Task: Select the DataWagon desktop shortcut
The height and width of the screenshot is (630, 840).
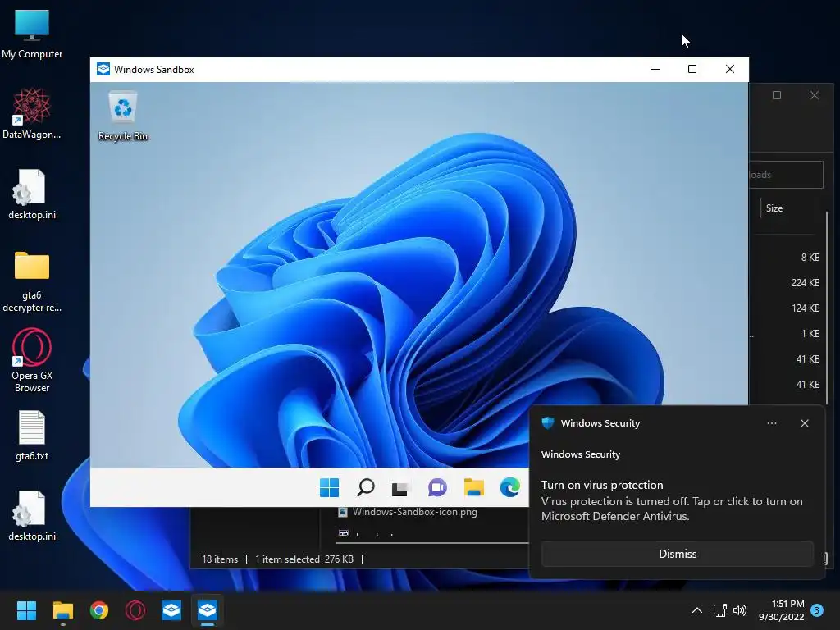Action: pyautogui.click(x=32, y=113)
